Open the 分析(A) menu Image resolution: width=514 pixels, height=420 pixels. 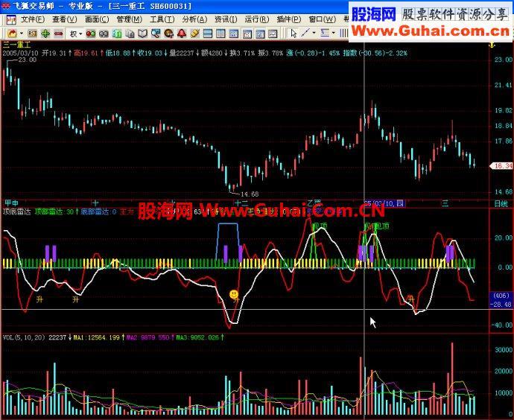tap(194, 19)
